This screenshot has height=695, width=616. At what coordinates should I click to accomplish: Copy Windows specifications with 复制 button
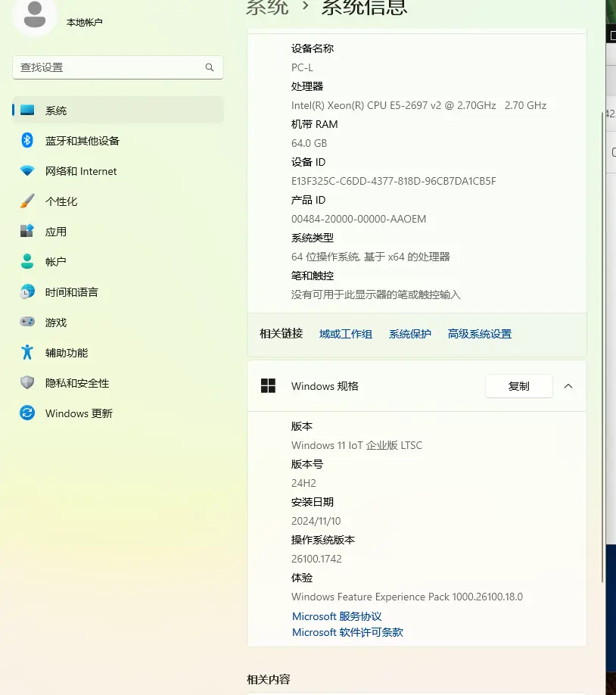[519, 386]
